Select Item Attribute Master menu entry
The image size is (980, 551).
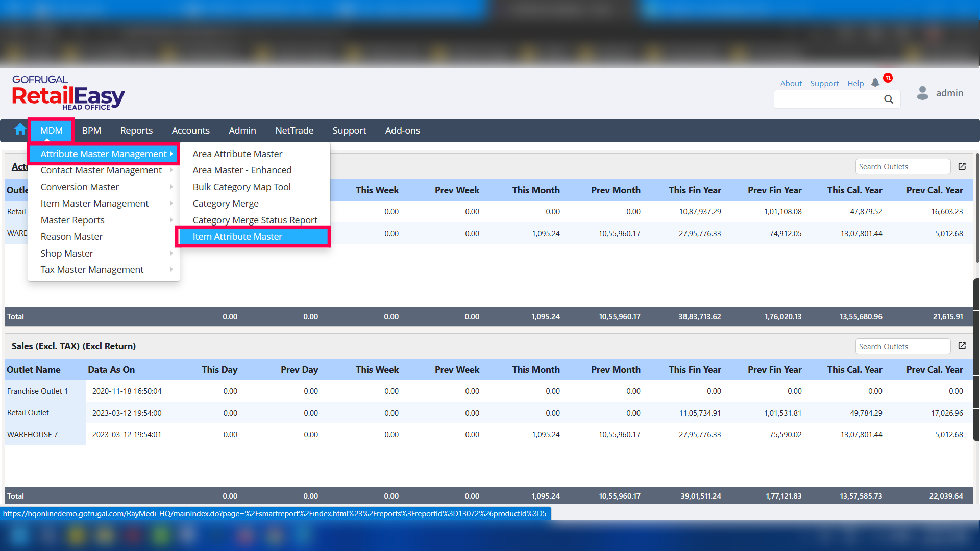[x=237, y=237]
